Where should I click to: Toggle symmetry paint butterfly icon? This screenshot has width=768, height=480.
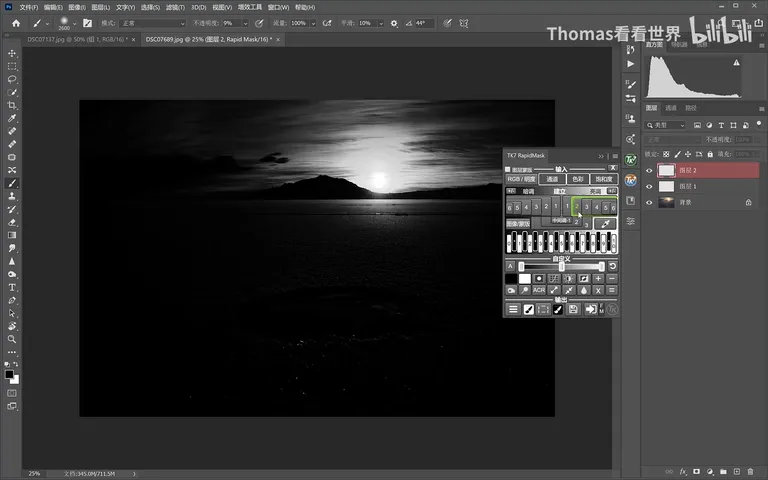point(463,23)
